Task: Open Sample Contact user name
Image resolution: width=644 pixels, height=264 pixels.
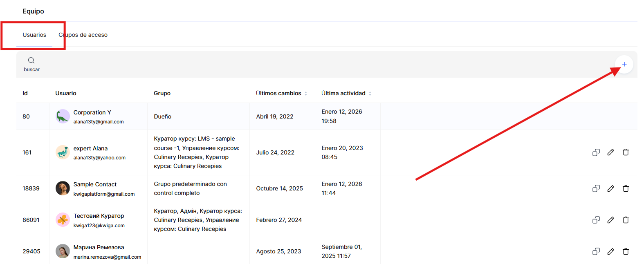Action: click(x=95, y=184)
